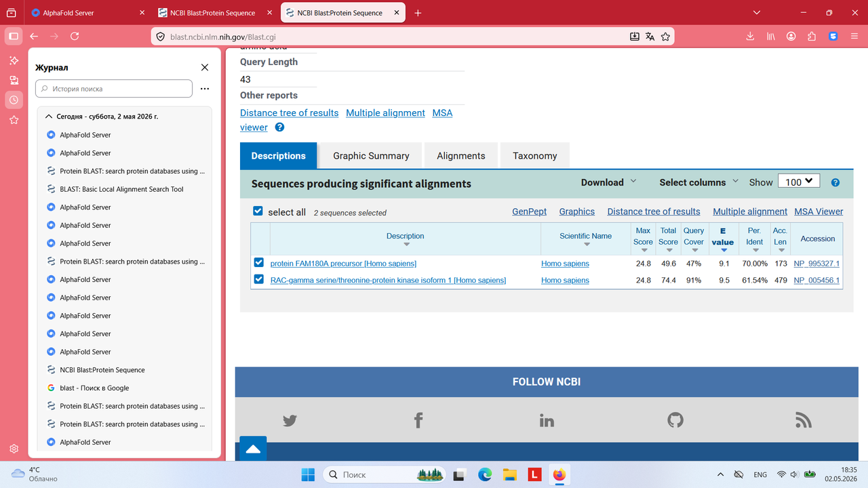Open help icon next to MSA viewer
The height and width of the screenshot is (488, 868).
pyautogui.click(x=279, y=127)
